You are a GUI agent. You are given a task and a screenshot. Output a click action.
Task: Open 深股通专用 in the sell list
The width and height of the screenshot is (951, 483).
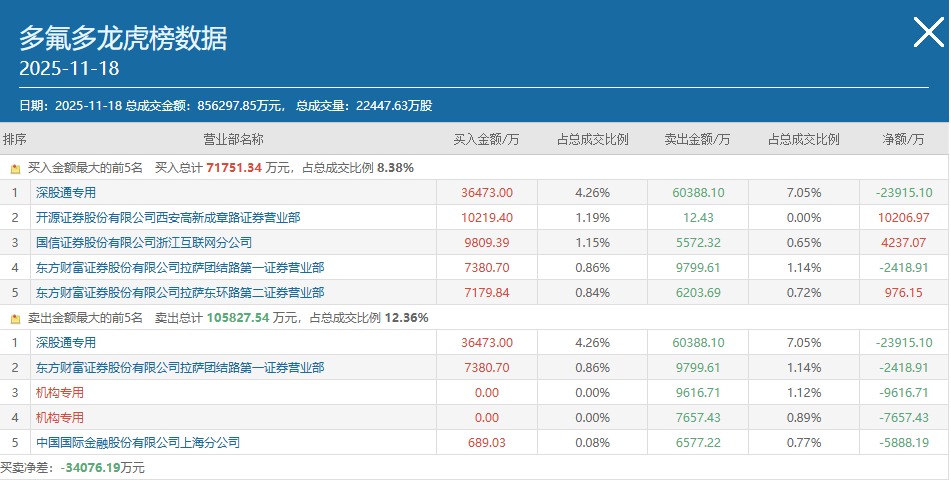66,343
